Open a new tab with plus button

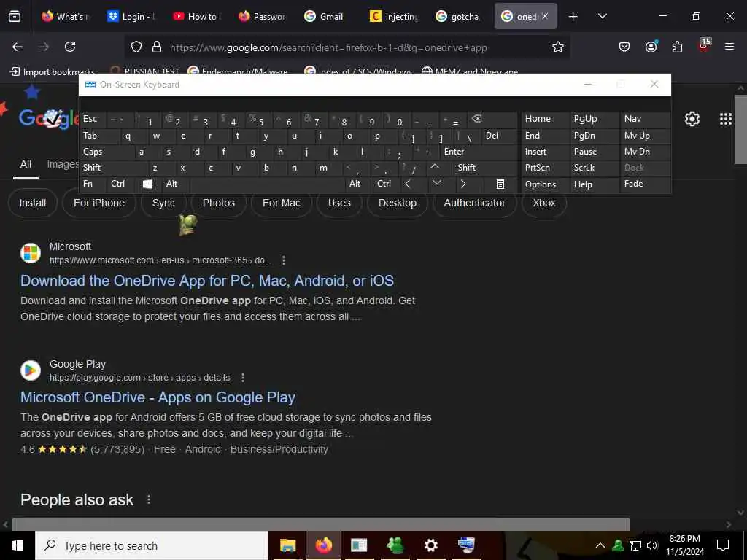(x=573, y=16)
